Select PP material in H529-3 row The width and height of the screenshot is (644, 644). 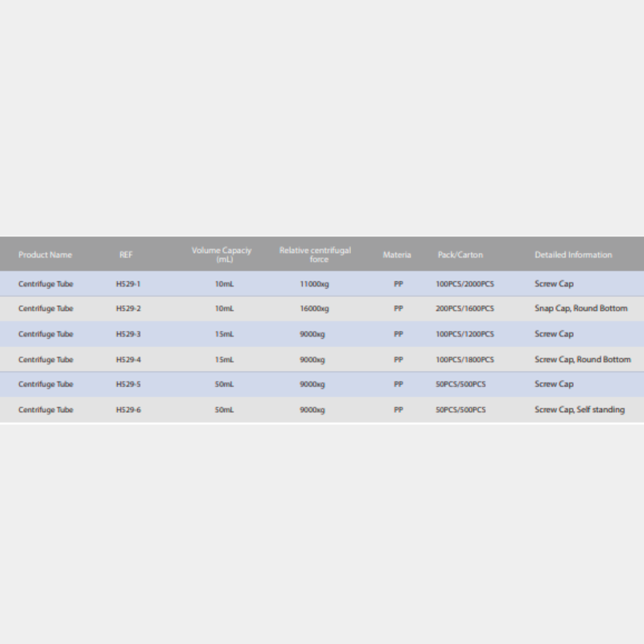[x=399, y=334]
